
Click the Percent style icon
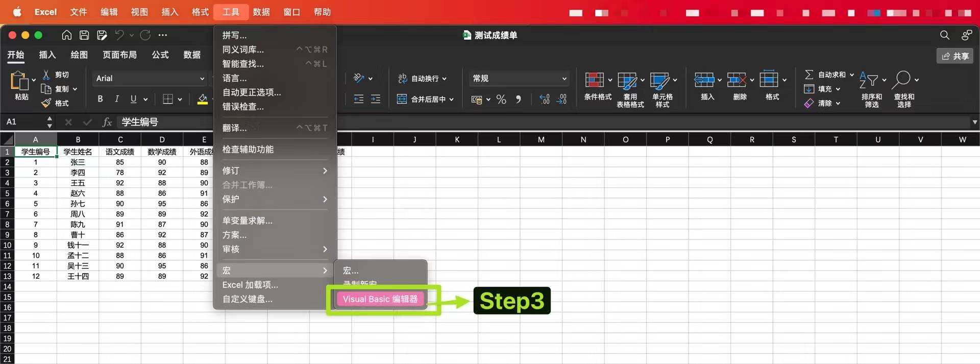coord(501,99)
